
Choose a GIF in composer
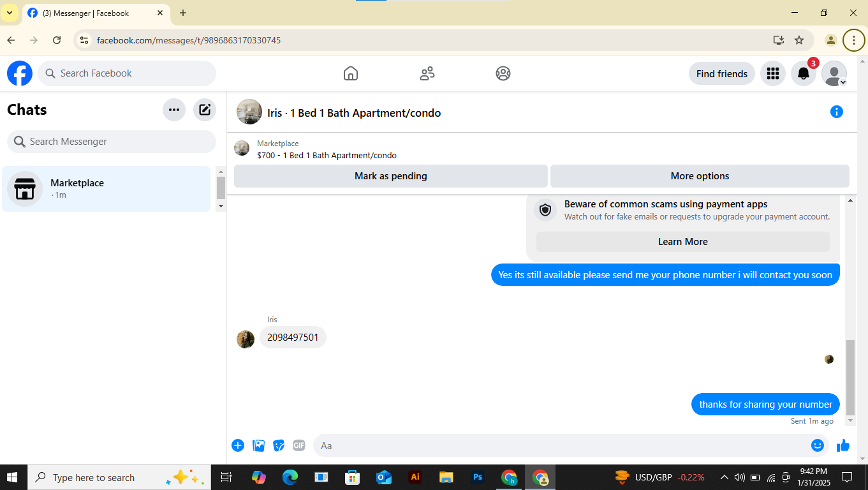point(299,445)
